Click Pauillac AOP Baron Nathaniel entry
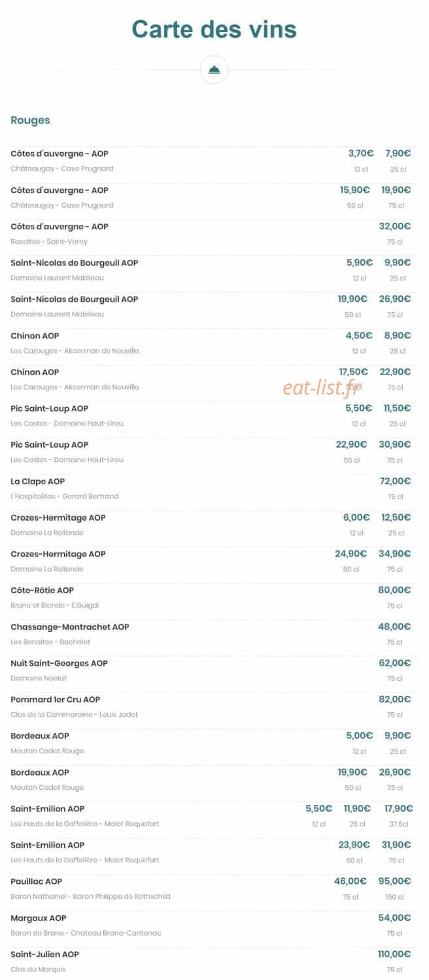This screenshot has width=429, height=980. click(214, 889)
